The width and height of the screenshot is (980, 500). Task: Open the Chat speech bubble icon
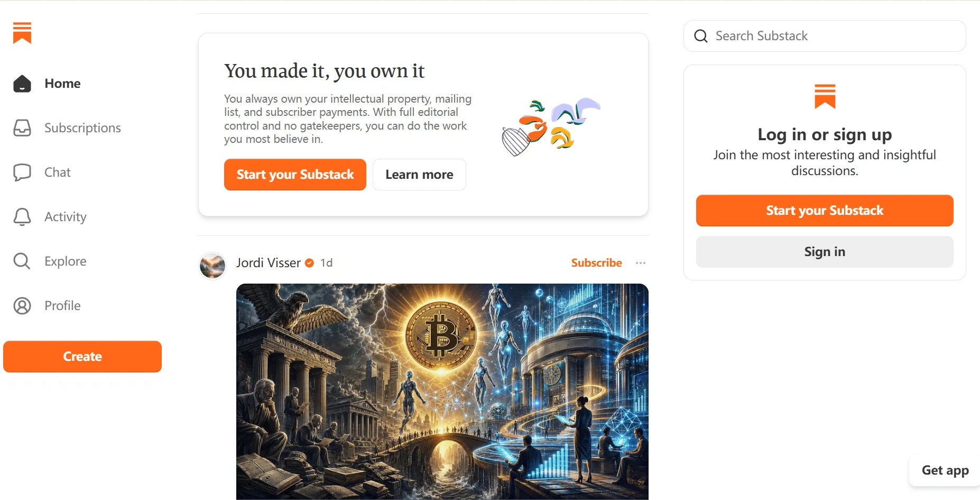(22, 172)
